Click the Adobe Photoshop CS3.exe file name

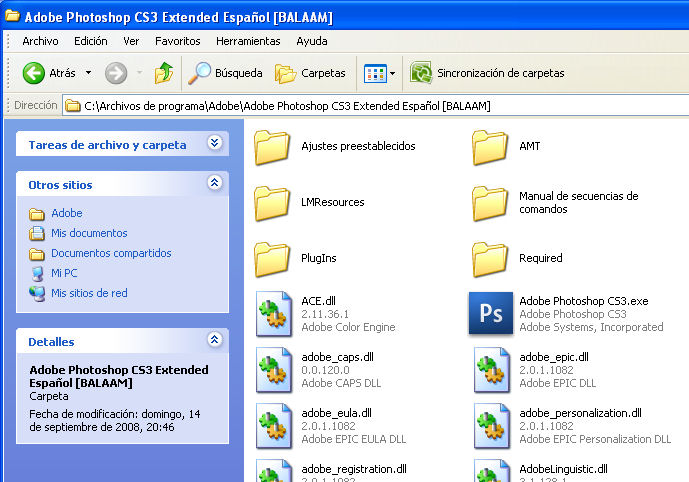click(x=584, y=301)
